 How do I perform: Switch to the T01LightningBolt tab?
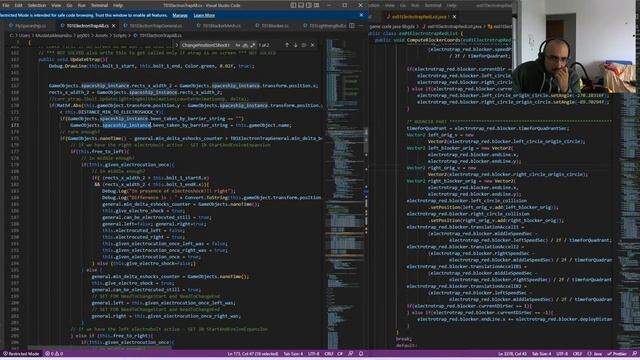(325, 26)
